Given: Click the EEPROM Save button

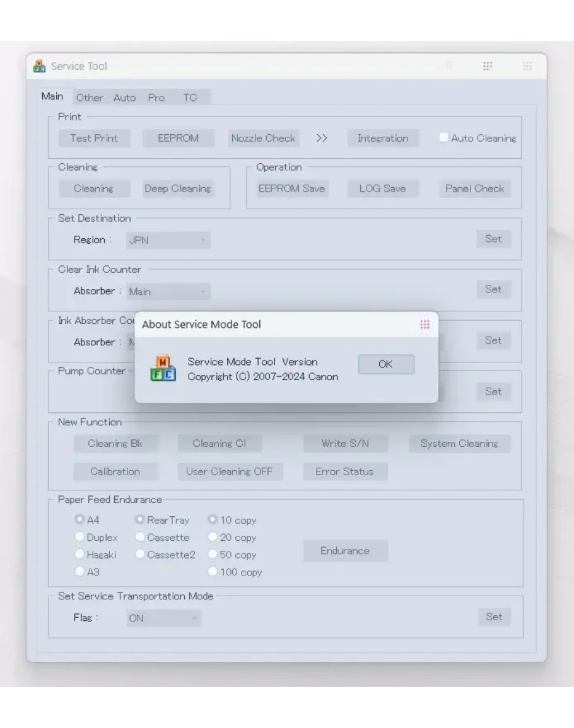Looking at the screenshot, I should click(291, 188).
